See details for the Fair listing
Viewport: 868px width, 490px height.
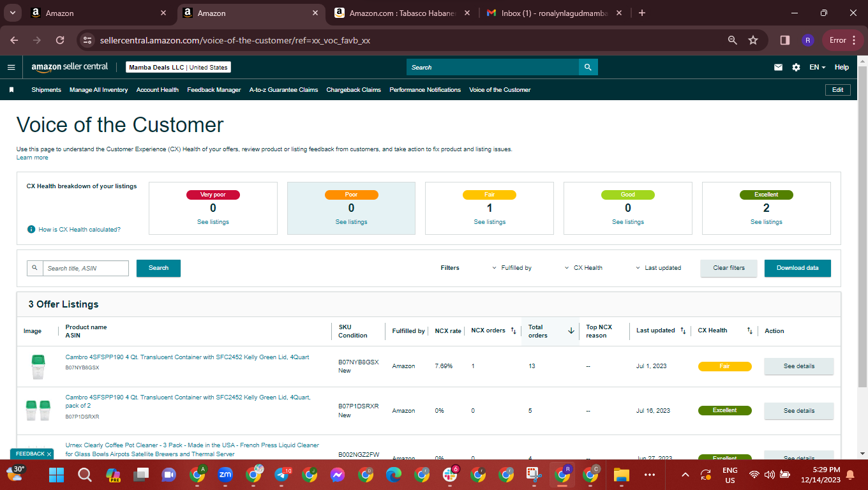point(799,366)
